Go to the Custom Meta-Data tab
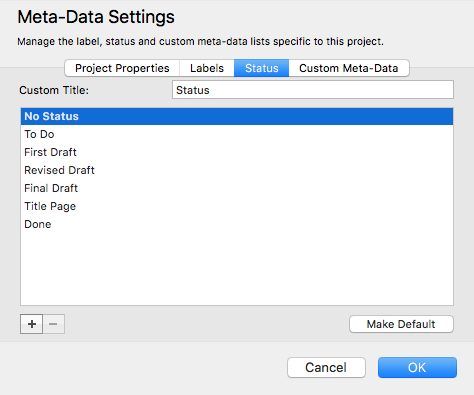474x395 pixels. pos(349,68)
